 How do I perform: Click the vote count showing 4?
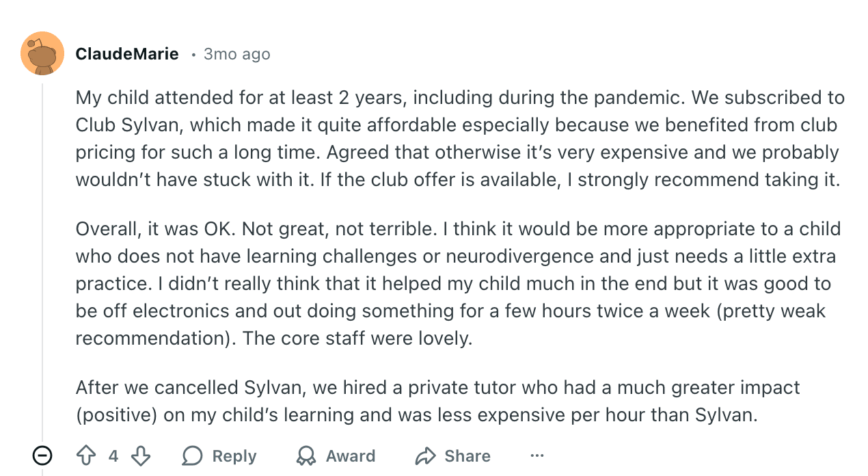click(x=113, y=455)
